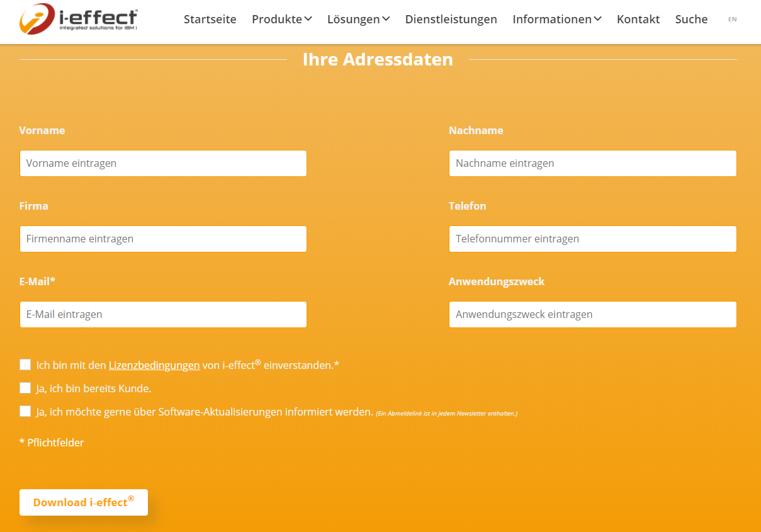Expand the Produkte dropdown menu
The width and height of the screenshot is (761, 532).
281,20
